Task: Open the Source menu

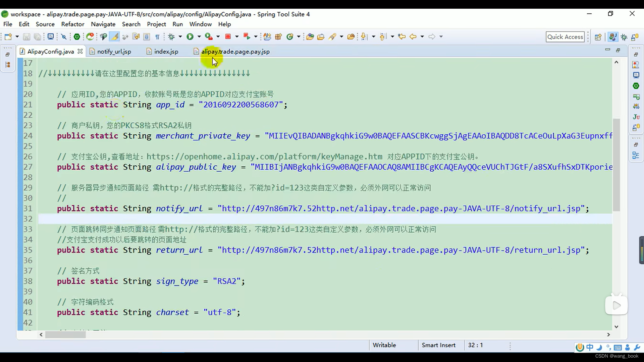Action: 45,24
